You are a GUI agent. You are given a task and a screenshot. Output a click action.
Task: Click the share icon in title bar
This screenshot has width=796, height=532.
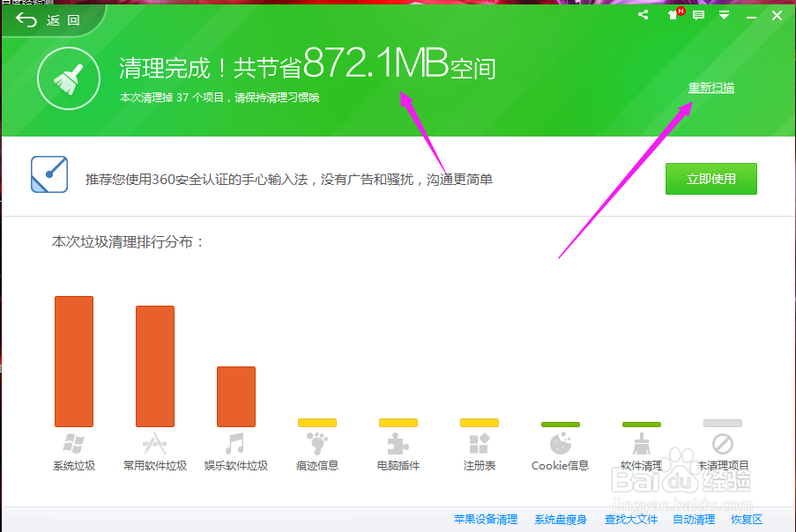coord(643,15)
